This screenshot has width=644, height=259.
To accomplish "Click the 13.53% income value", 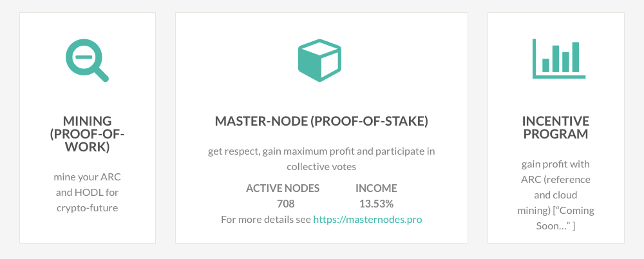I will [376, 204].
